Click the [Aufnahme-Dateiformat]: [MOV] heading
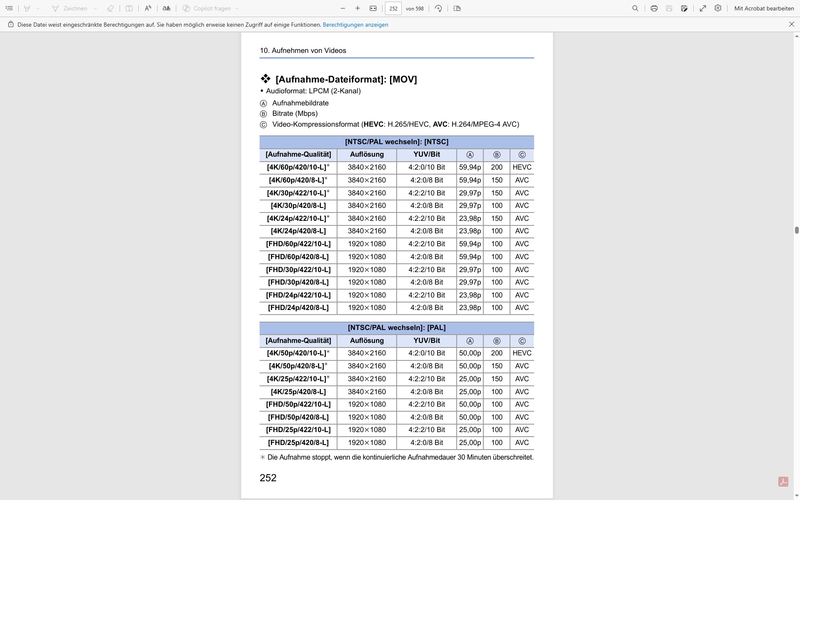The image size is (840, 630). coord(346,79)
